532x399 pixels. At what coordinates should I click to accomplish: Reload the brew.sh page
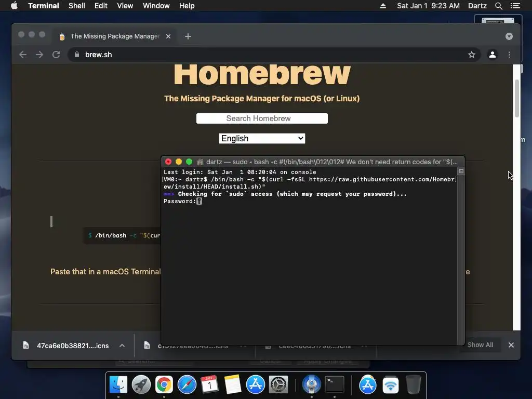56,55
